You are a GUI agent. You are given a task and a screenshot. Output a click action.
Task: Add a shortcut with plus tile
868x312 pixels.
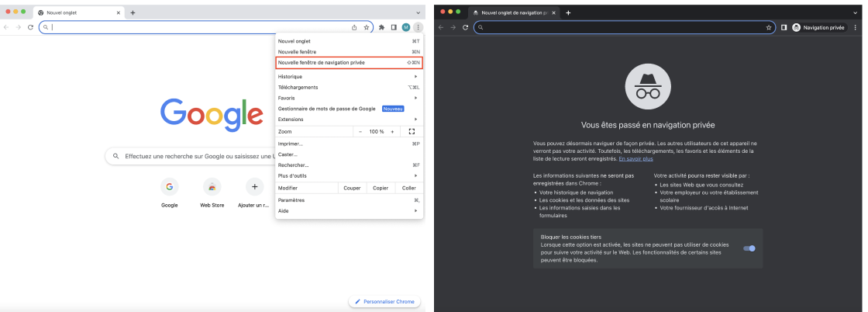pyautogui.click(x=255, y=192)
